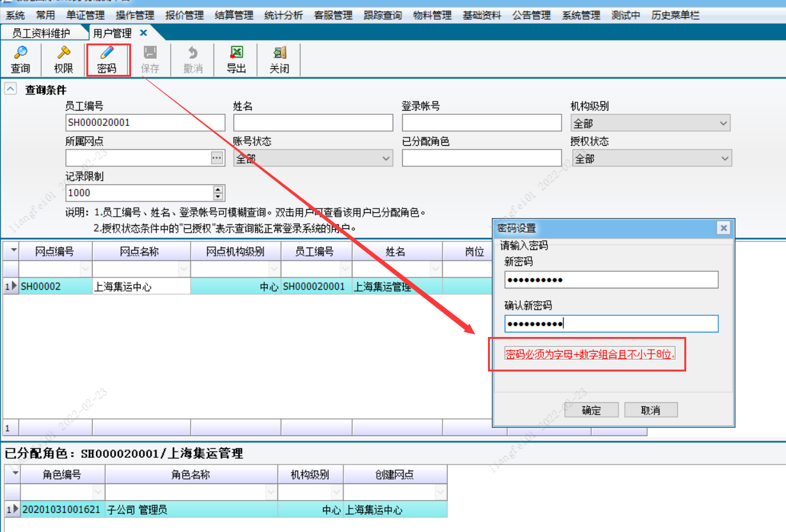The height and width of the screenshot is (532, 786).
Task: Open the 系统 menu
Action: click(x=15, y=15)
